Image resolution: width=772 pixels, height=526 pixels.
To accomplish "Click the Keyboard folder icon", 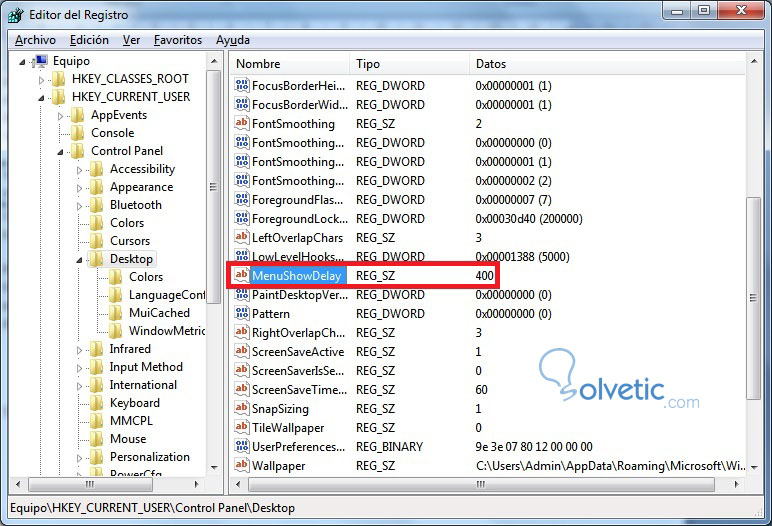I will [x=96, y=403].
